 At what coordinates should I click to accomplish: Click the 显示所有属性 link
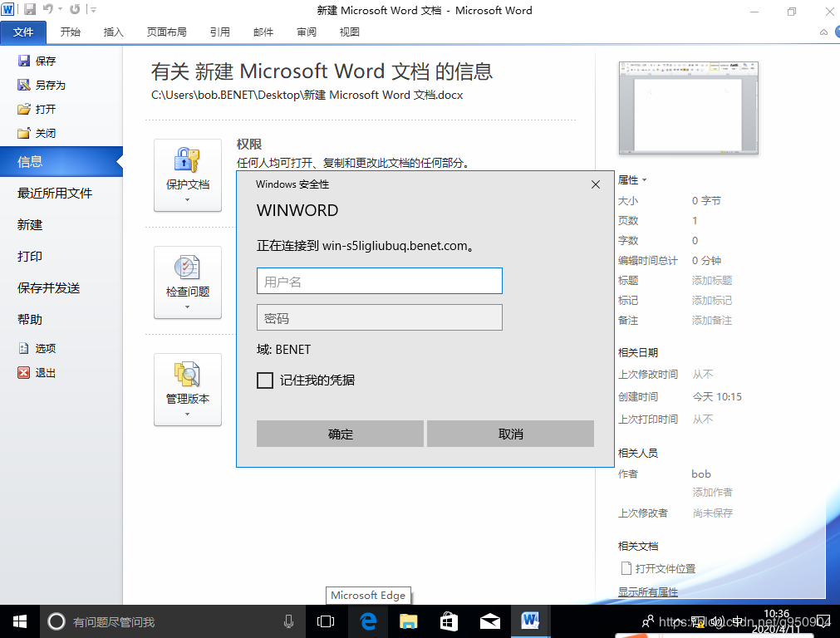pos(648,592)
